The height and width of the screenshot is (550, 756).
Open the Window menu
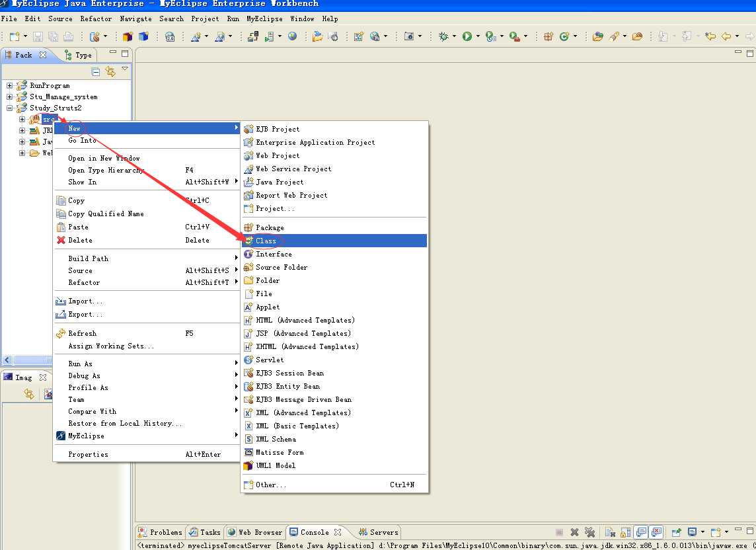tap(302, 19)
